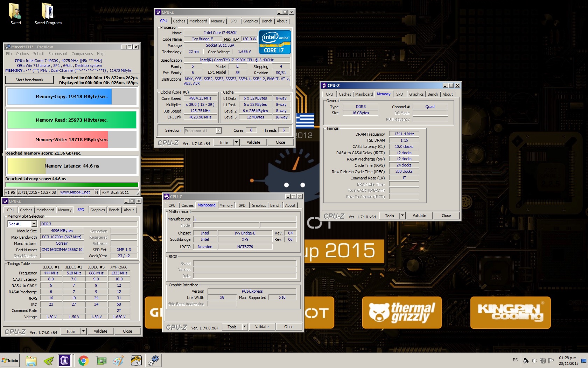Open the MaxxMEM Submit menu
Screen dimensions: 588x368
click(38, 54)
